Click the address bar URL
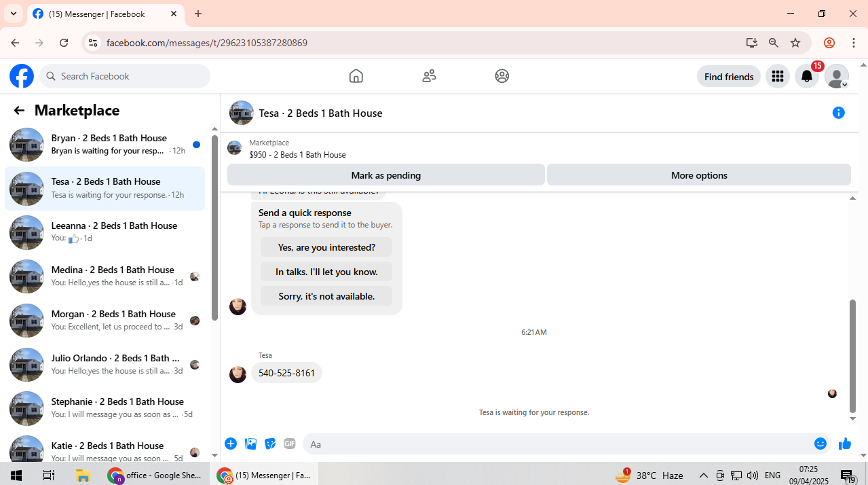Image resolution: width=868 pixels, height=485 pixels. click(207, 43)
